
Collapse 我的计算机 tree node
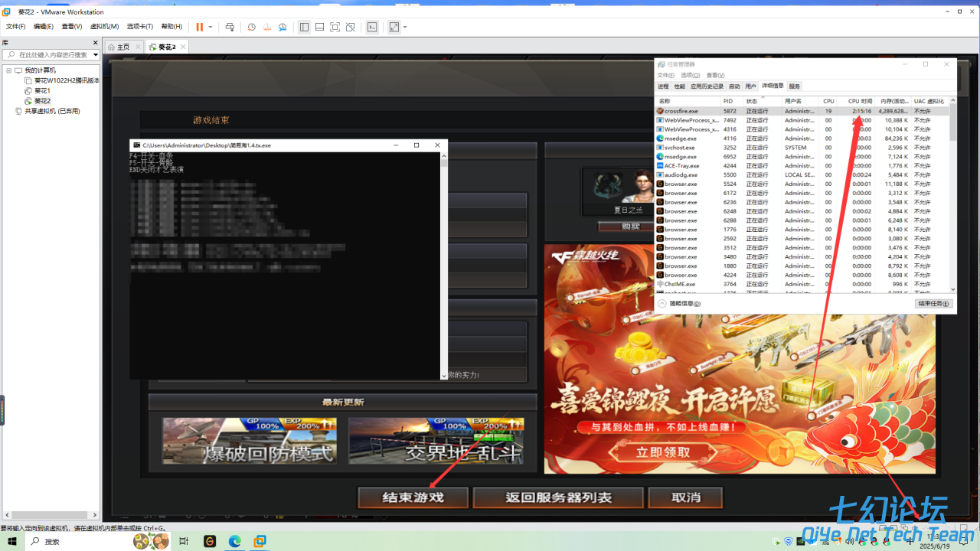[8, 70]
